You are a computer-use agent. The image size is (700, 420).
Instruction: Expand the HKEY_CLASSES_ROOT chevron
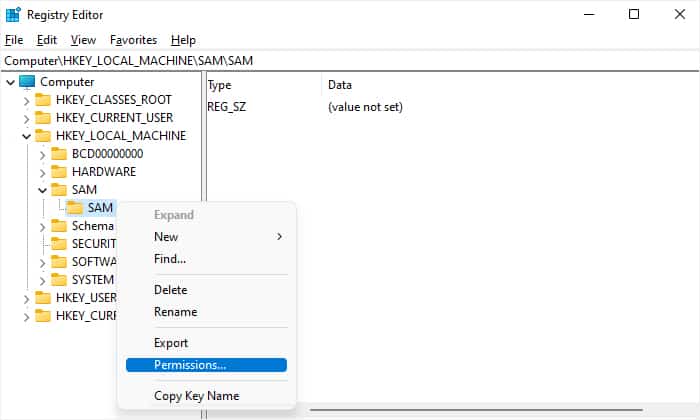pyautogui.click(x=26, y=101)
